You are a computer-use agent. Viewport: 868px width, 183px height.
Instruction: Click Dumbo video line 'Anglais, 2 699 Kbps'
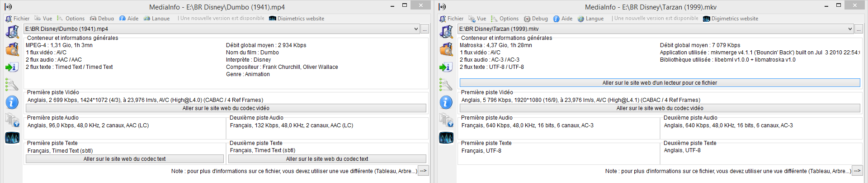click(x=145, y=100)
